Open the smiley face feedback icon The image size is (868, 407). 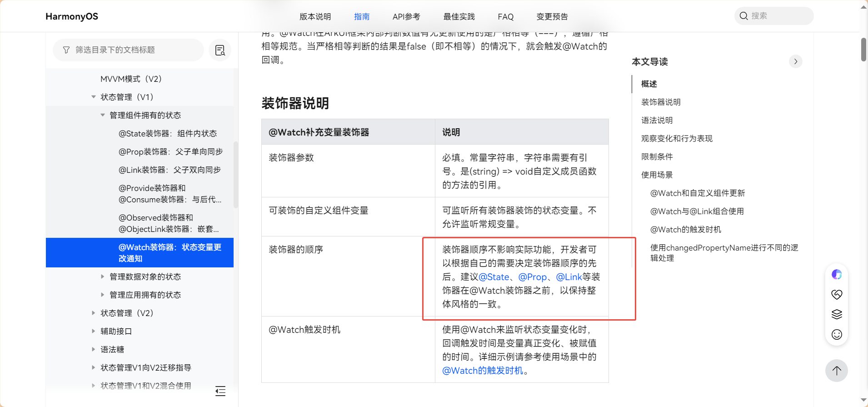[837, 335]
